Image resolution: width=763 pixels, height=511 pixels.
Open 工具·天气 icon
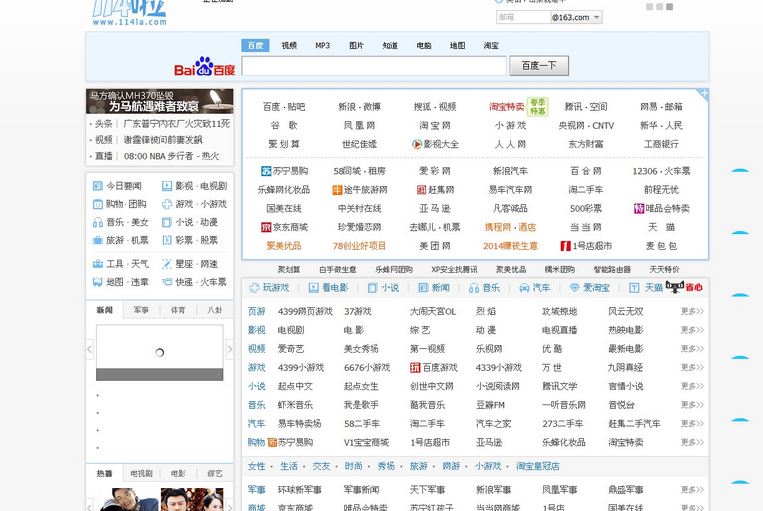[97, 264]
